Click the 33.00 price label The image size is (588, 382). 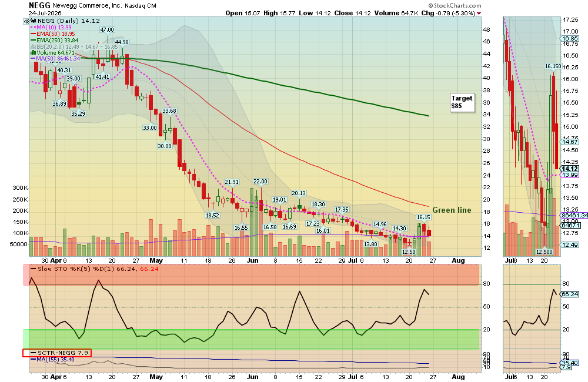tap(149, 128)
